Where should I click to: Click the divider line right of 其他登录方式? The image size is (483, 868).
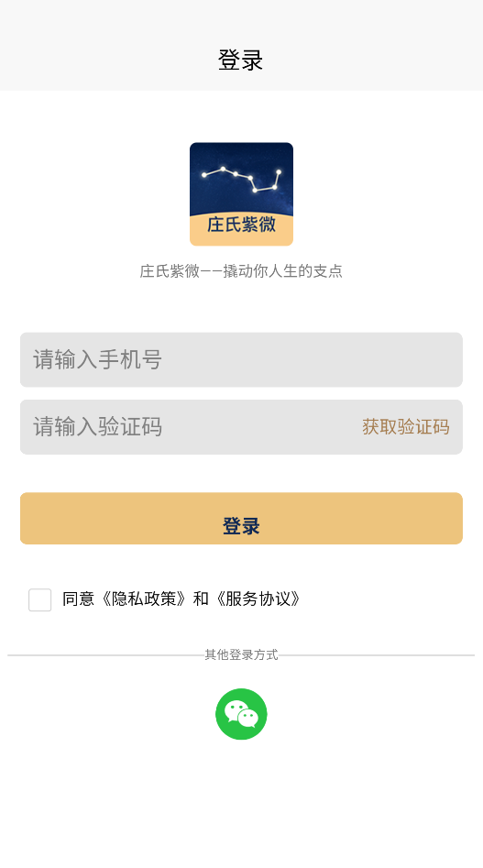point(376,655)
